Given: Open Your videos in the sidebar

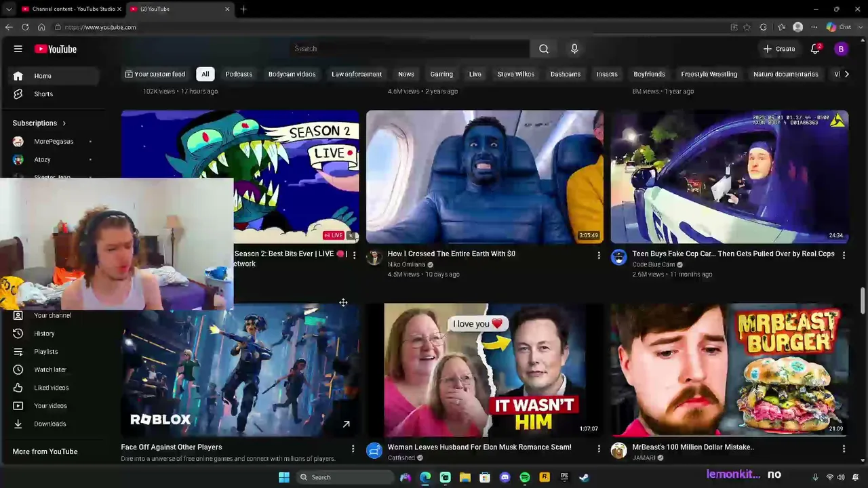Looking at the screenshot, I should pyautogui.click(x=50, y=406).
